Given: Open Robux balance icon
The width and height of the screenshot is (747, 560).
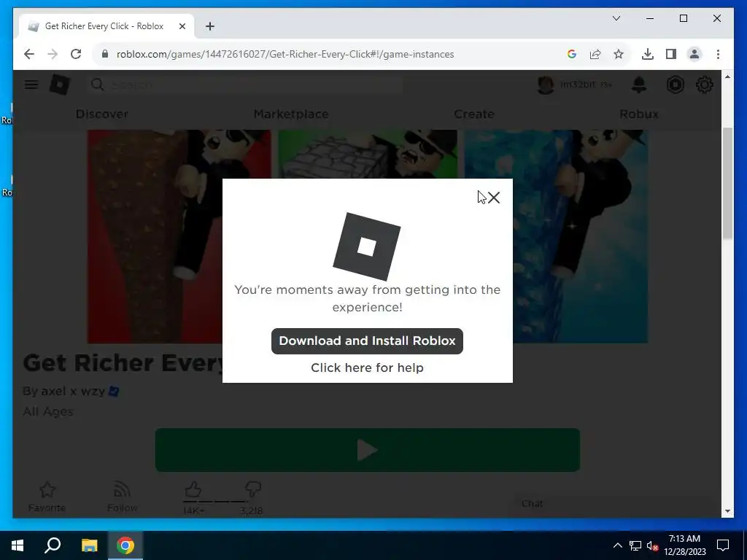Looking at the screenshot, I should 675,85.
